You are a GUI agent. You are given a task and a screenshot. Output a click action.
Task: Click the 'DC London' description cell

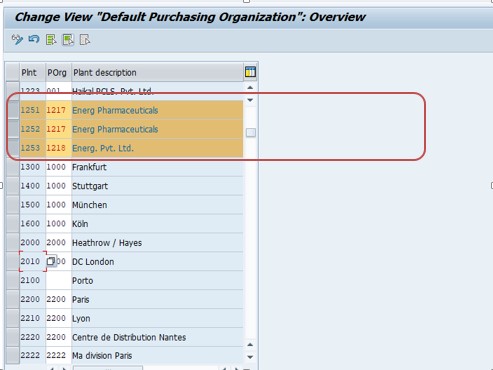coord(157,261)
